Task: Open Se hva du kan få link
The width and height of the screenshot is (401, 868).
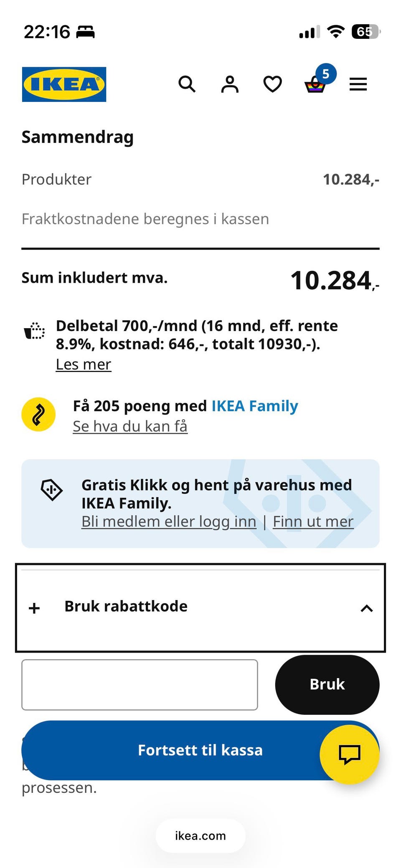Action: click(130, 426)
